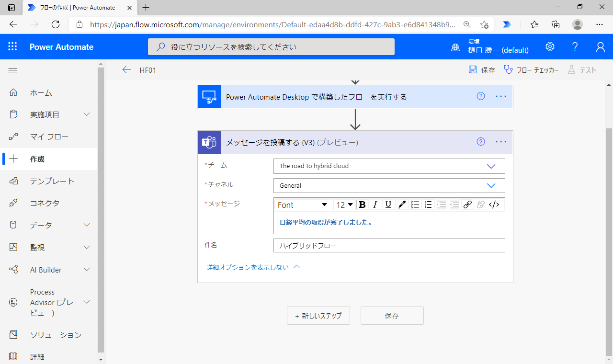Click the Power Automate Desktop step icon
The height and width of the screenshot is (364, 613).
(x=209, y=97)
